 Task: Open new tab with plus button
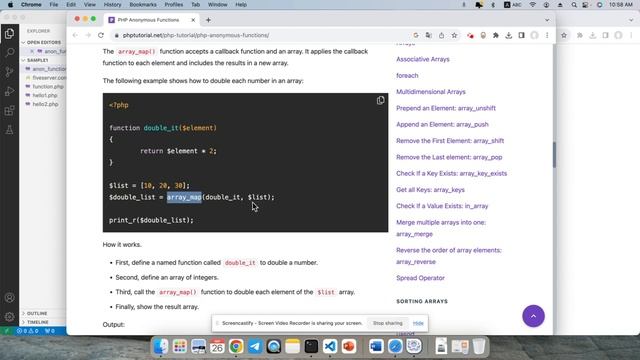[208, 20]
